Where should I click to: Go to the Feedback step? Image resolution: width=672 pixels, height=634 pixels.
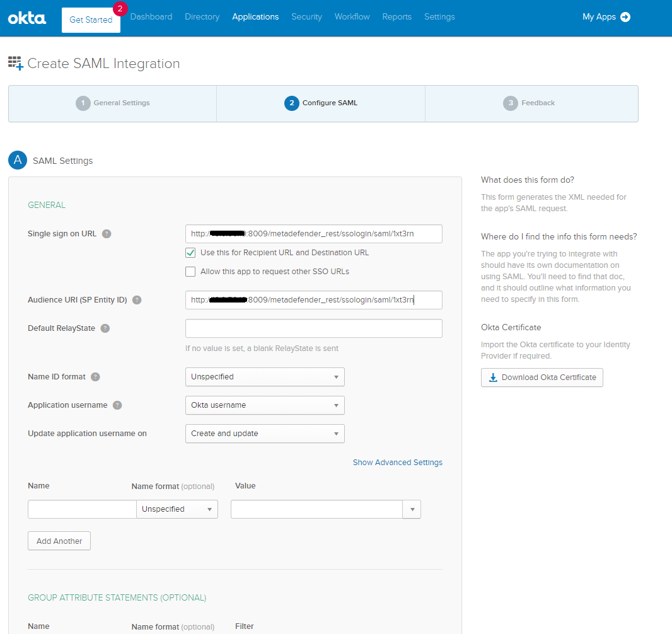(x=531, y=103)
